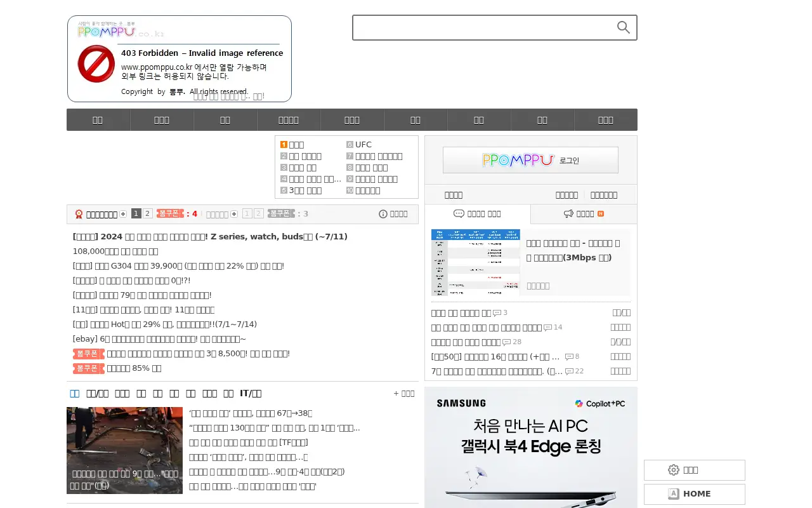
Task: Open the megaphone tab with N badge
Action: 584,214
